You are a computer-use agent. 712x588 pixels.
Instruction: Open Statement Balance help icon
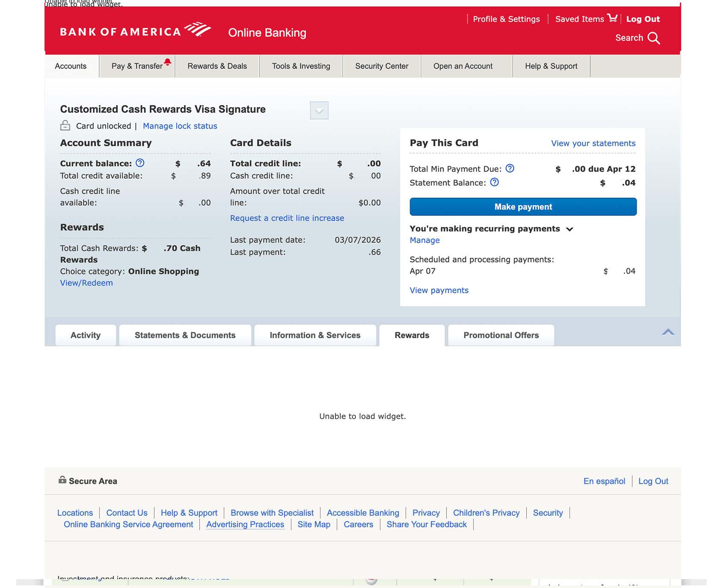coord(494,182)
